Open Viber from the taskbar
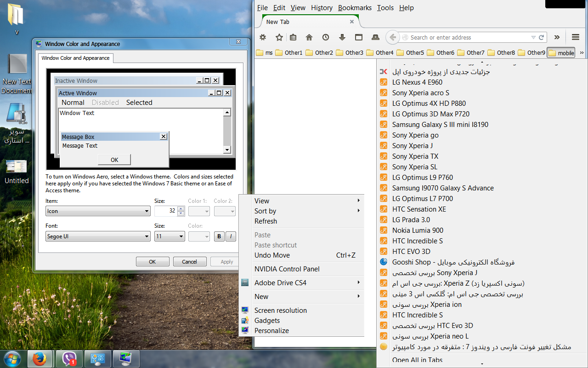 click(69, 359)
